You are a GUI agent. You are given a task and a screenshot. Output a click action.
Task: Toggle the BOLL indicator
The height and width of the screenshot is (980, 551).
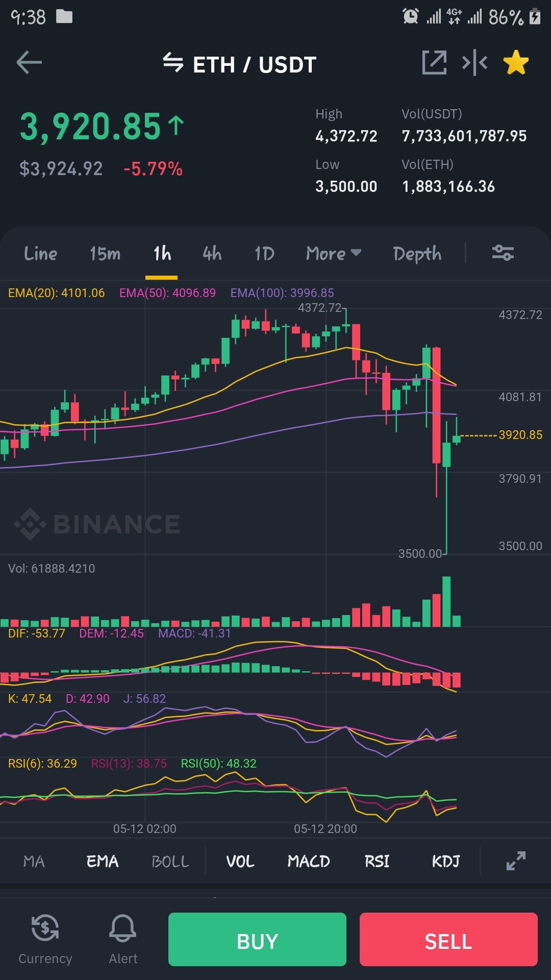170,862
